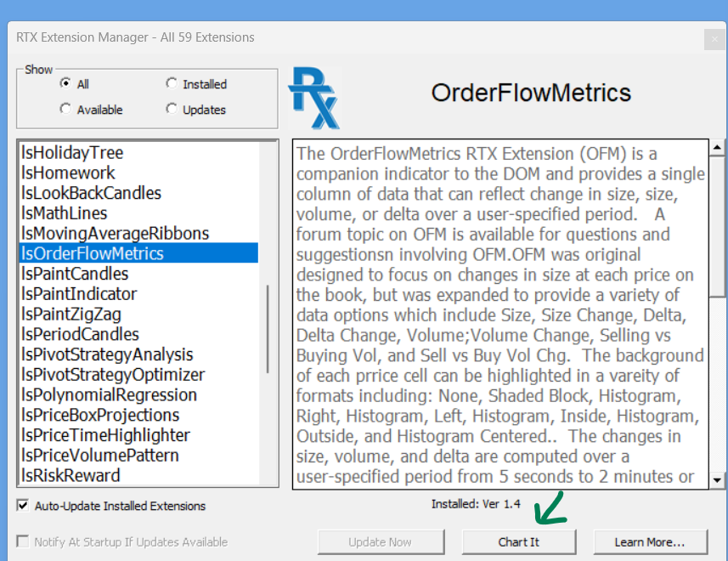Image resolution: width=728 pixels, height=561 pixels.
Task: Close the RTX Extension Manager dialog
Action: pos(714,39)
